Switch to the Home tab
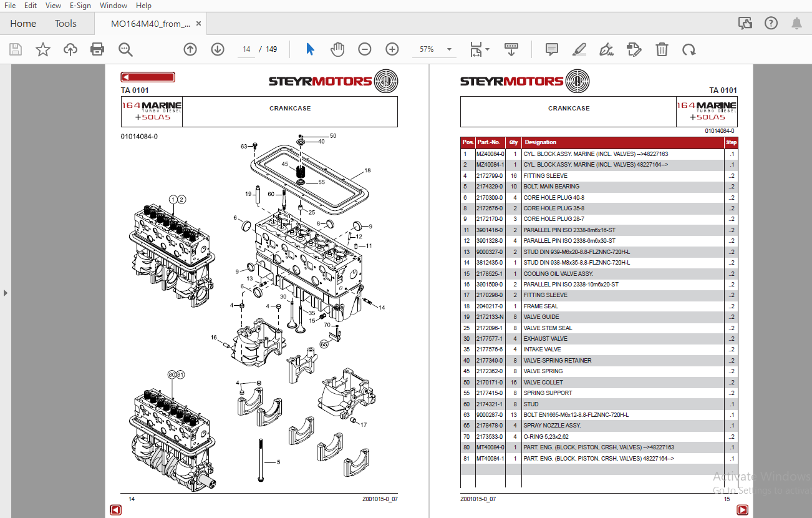The height and width of the screenshot is (518, 812). tap(23, 24)
